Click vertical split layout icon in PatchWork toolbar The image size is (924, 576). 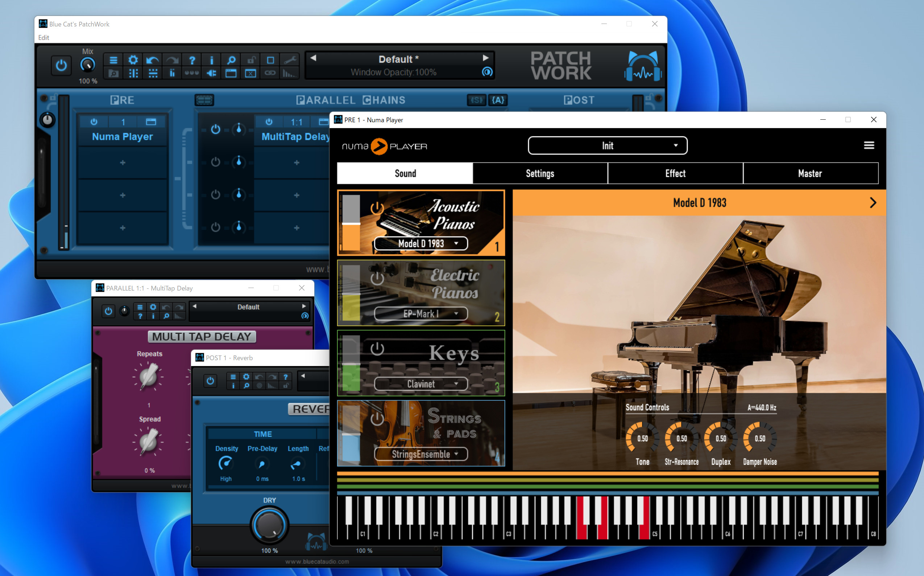[x=133, y=73]
